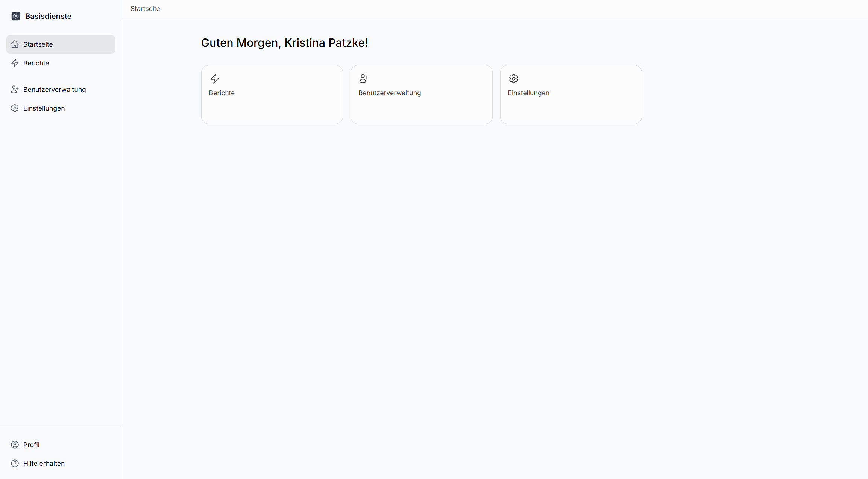
Task: Click the Startseite breadcrumb in header
Action: pyautogui.click(x=145, y=9)
